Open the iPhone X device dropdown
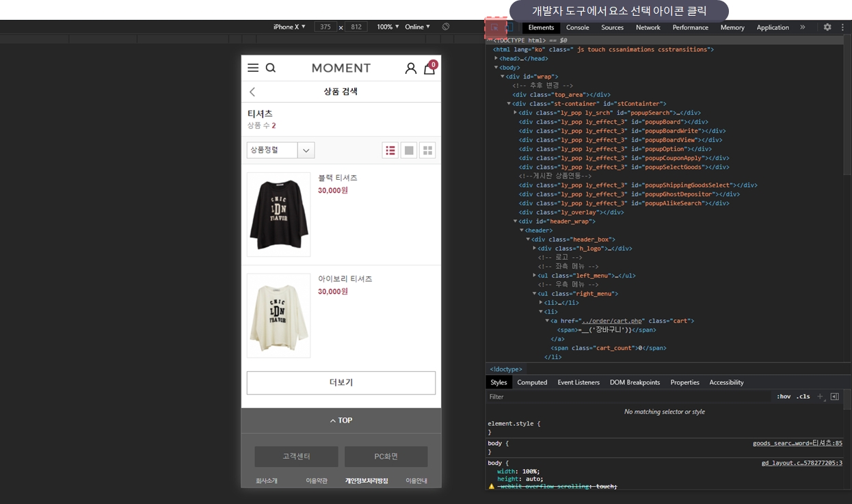The image size is (852, 504). click(289, 27)
